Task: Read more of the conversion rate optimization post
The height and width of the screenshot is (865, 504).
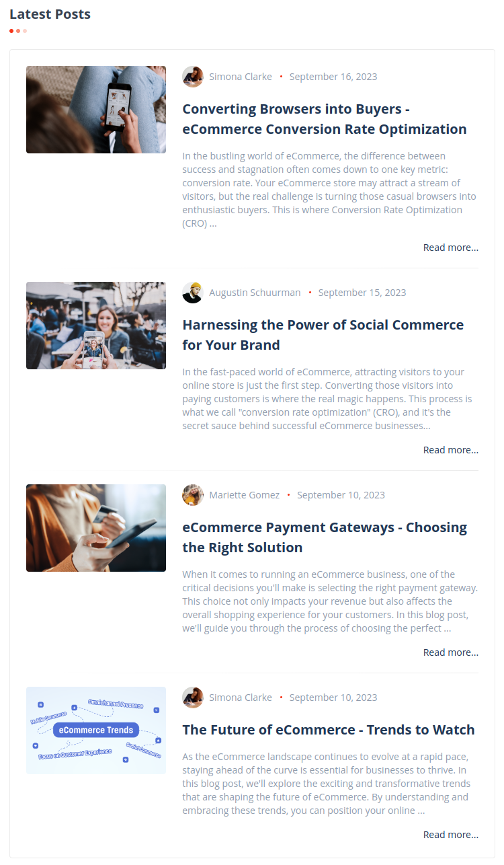Action: [x=450, y=248]
